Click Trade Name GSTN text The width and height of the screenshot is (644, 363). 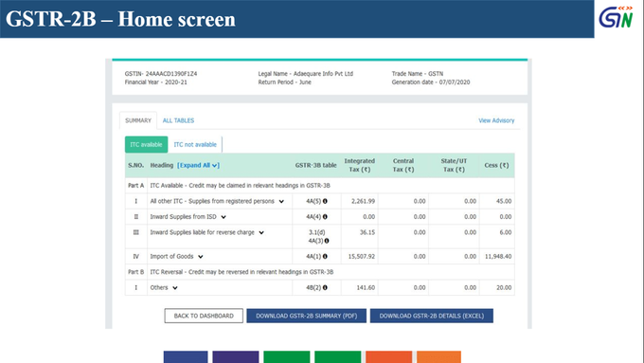coord(418,74)
